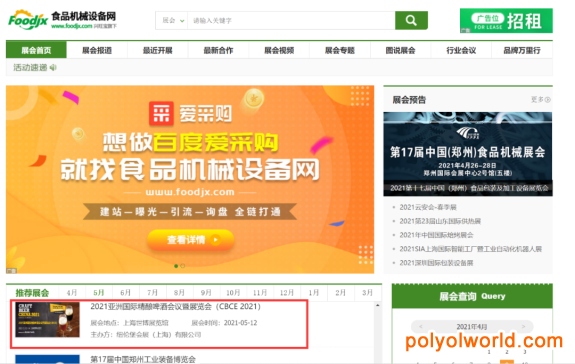Open the 2021深圳国际包装设备展 link
575x364 pixels.
click(x=436, y=263)
